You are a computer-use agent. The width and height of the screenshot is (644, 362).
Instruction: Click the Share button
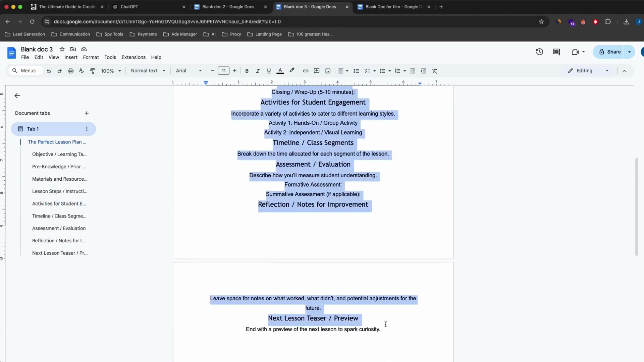(609, 52)
